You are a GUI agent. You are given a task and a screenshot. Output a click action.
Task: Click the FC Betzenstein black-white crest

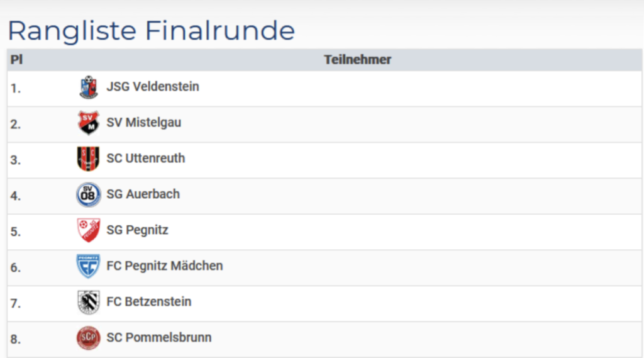89,302
